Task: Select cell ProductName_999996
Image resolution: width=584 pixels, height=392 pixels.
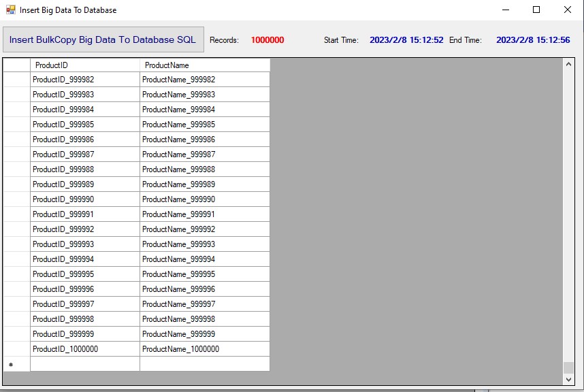Action: click(205, 289)
